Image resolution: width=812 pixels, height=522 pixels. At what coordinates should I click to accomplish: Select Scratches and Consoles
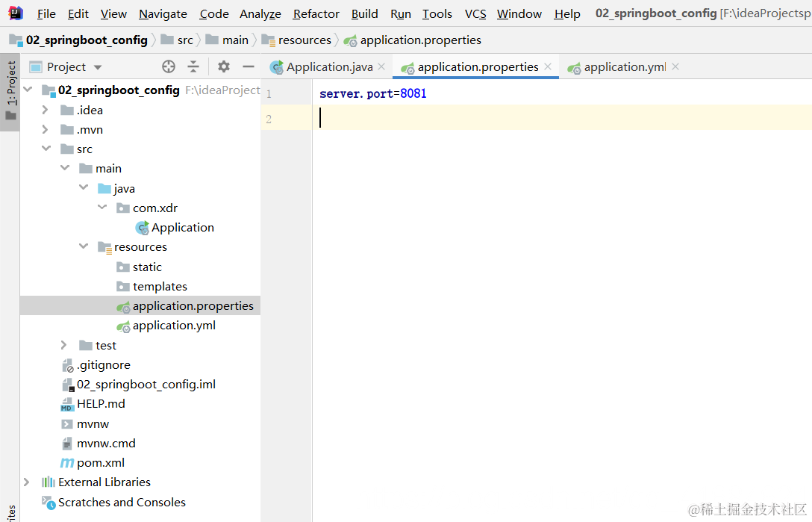(122, 503)
